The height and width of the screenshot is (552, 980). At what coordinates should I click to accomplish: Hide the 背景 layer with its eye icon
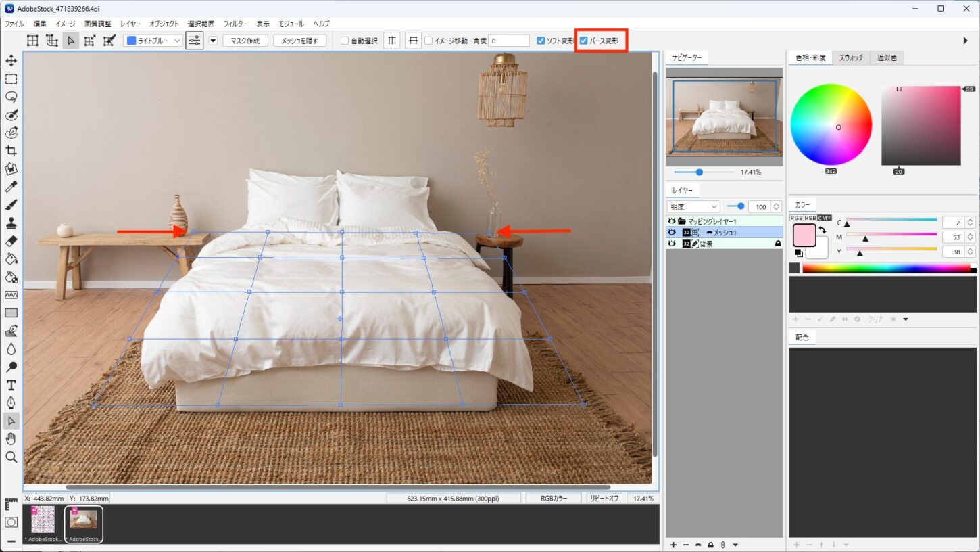point(671,244)
